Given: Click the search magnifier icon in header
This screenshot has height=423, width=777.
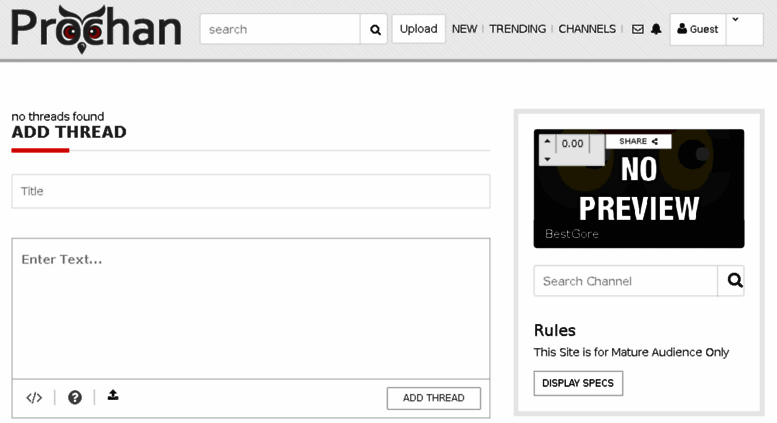Looking at the screenshot, I should point(375,30).
